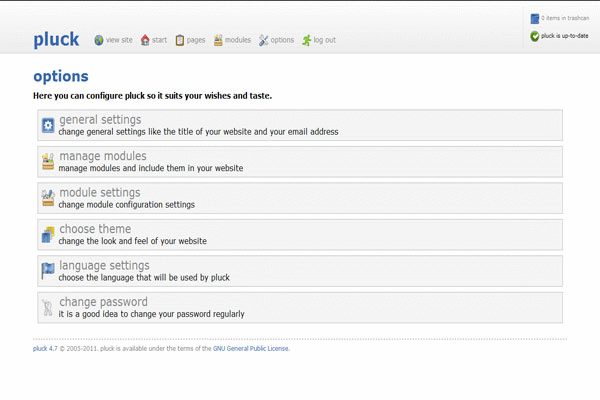Click the language settings flag icon
The width and height of the screenshot is (600, 400).
pyautogui.click(x=47, y=271)
